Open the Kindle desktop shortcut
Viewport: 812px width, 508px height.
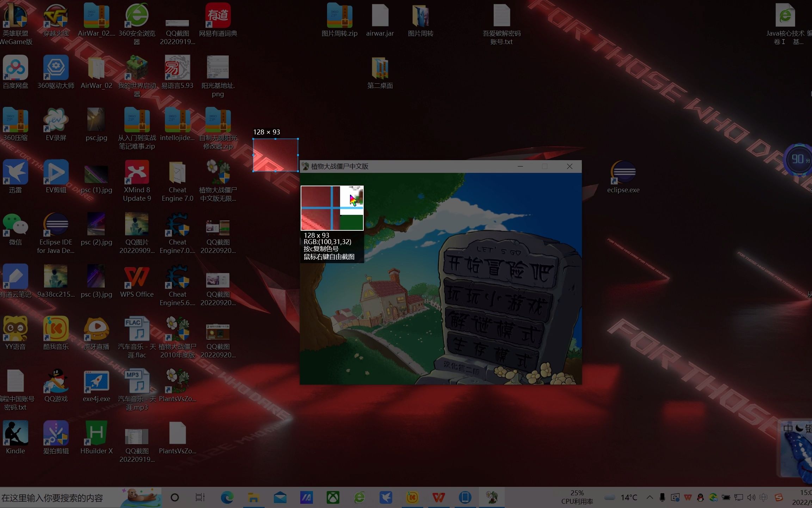(x=16, y=438)
